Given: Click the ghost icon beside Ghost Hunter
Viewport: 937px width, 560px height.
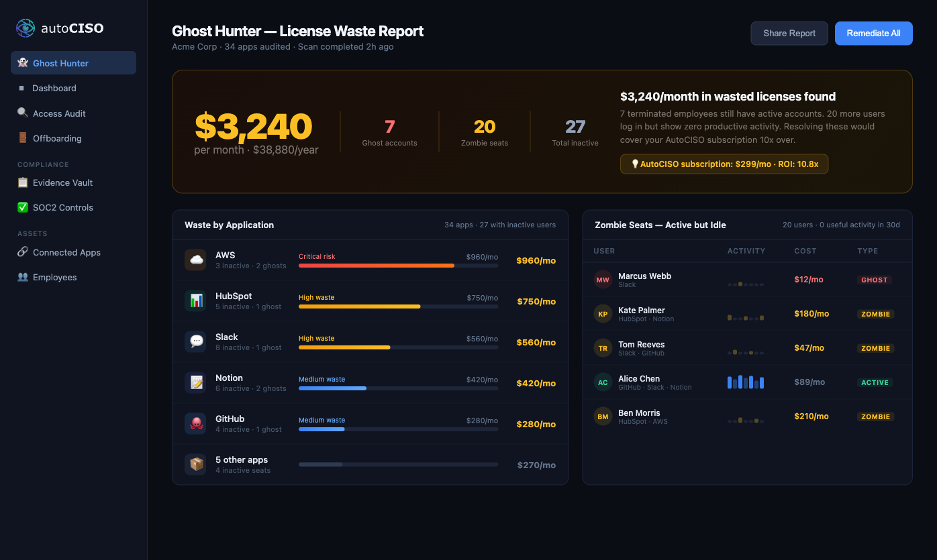Looking at the screenshot, I should (x=23, y=63).
